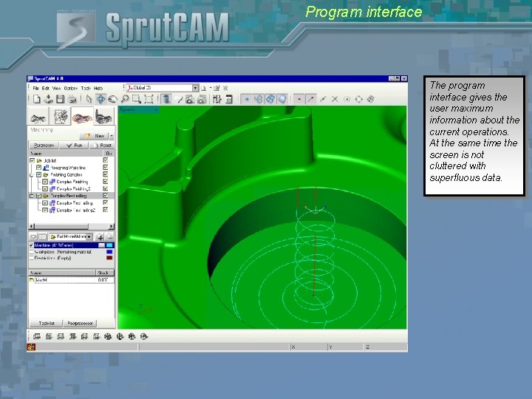The height and width of the screenshot is (399, 532).
Task: Toggle the Workpiece Remaining material checkbox
Action: pyautogui.click(x=31, y=252)
